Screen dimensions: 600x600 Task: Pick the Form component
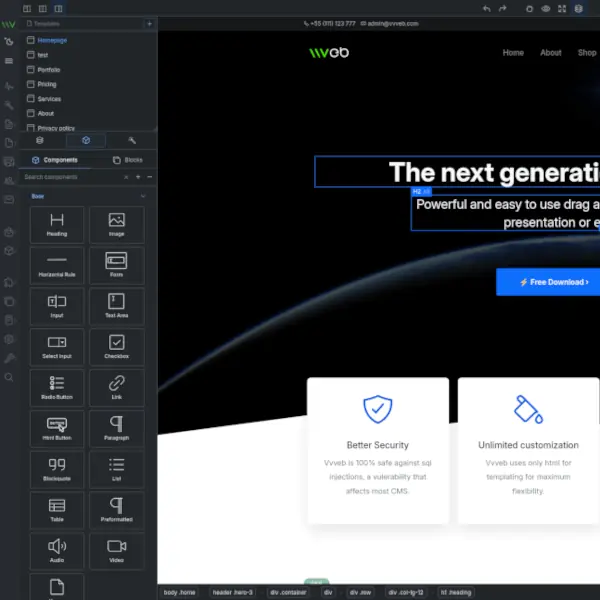[x=117, y=266]
